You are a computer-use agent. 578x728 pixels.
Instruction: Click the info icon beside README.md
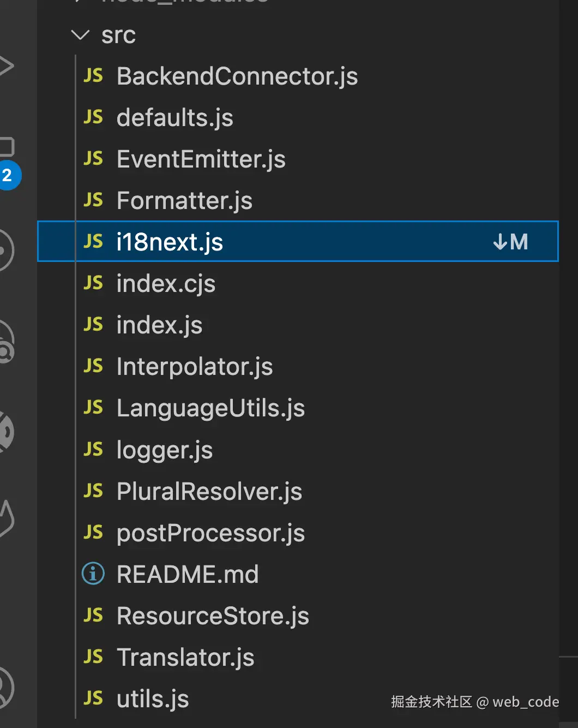pos(93,574)
